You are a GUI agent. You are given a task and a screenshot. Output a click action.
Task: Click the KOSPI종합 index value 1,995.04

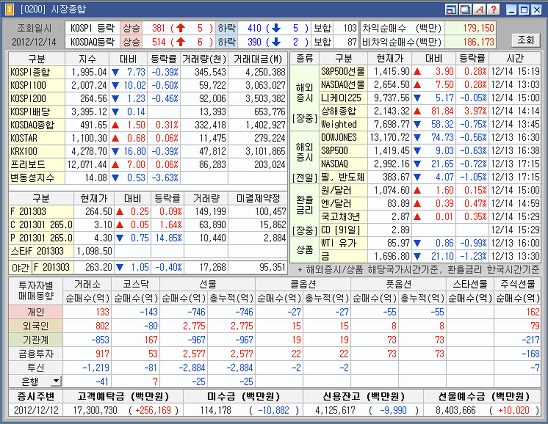(89, 72)
